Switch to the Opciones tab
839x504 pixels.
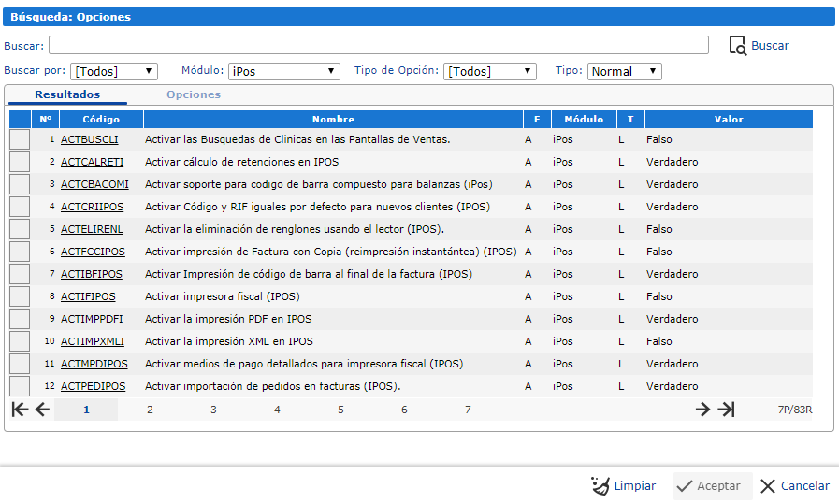194,94
